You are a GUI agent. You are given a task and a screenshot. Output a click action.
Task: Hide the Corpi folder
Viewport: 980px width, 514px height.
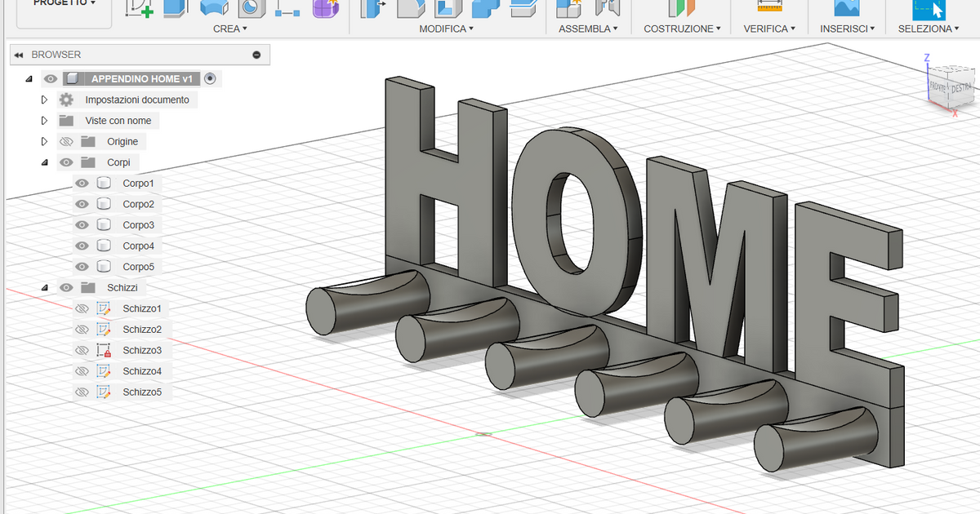point(66,162)
